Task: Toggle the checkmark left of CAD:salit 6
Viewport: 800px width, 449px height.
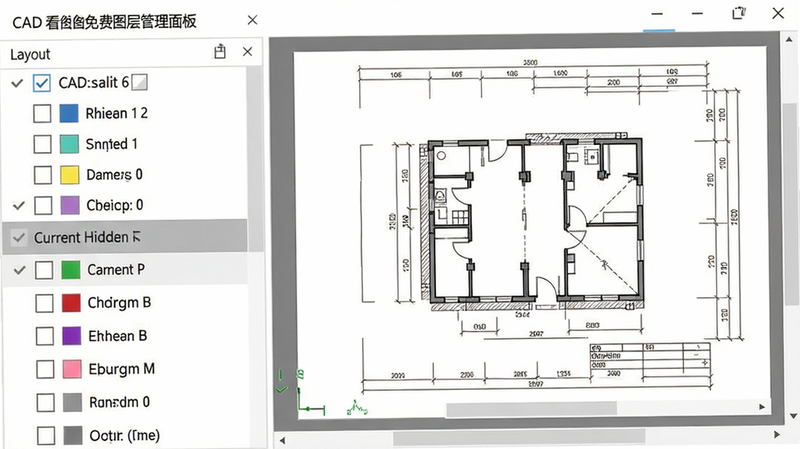Action: point(17,83)
